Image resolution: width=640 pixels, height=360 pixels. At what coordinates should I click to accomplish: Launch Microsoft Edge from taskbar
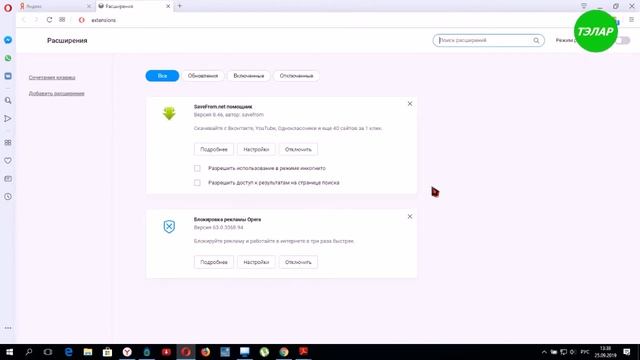click(x=68, y=352)
